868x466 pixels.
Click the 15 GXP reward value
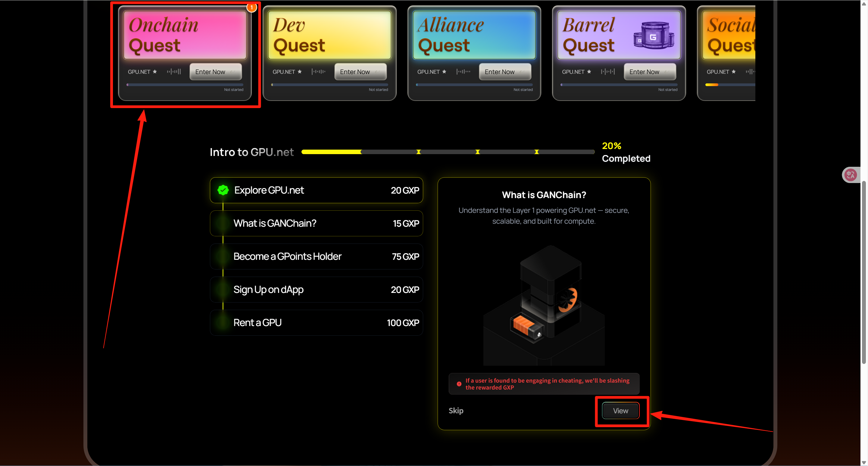(406, 224)
